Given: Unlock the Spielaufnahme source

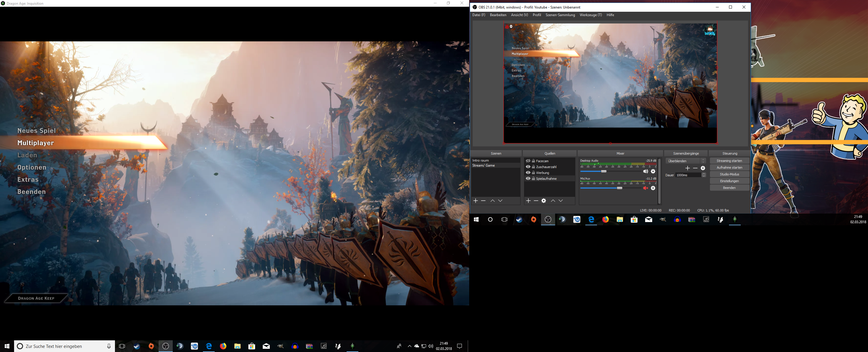Looking at the screenshot, I should (x=533, y=179).
